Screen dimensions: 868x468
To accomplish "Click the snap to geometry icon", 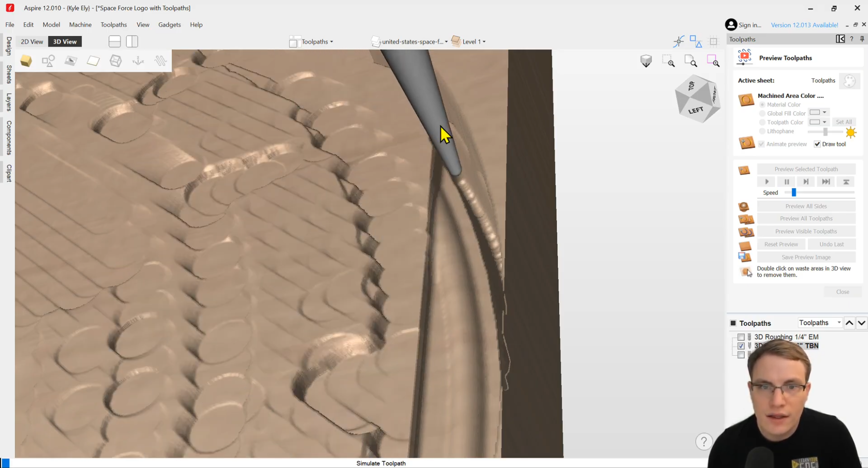I will pos(678,41).
